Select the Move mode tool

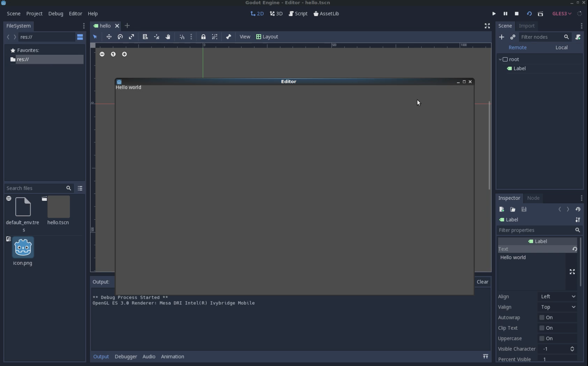pyautogui.click(x=109, y=37)
